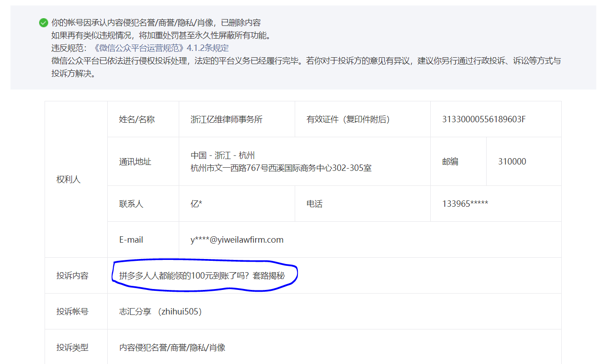The width and height of the screenshot is (609, 364).
Task: Click the 电话 label cell
Action: tap(314, 204)
